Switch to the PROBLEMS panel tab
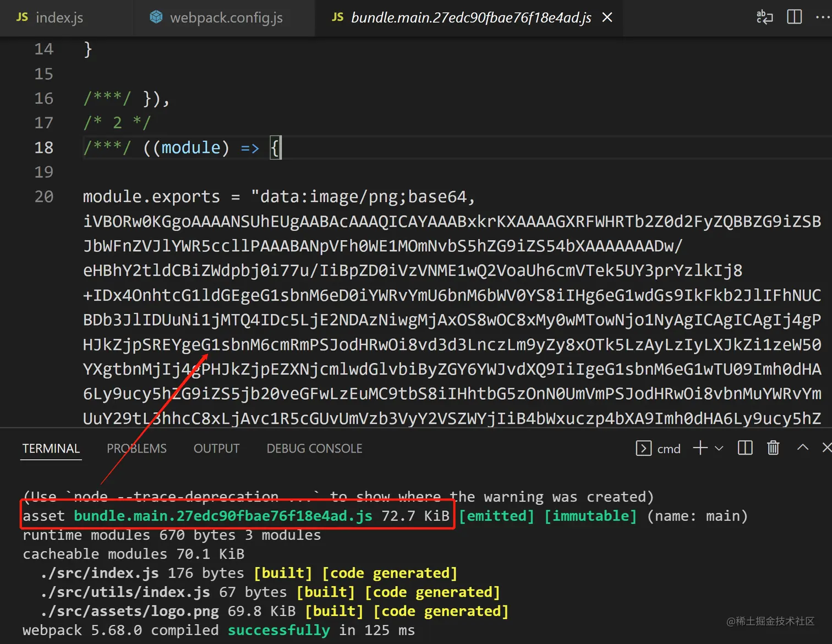Screen dimensions: 832x644 [x=136, y=449]
